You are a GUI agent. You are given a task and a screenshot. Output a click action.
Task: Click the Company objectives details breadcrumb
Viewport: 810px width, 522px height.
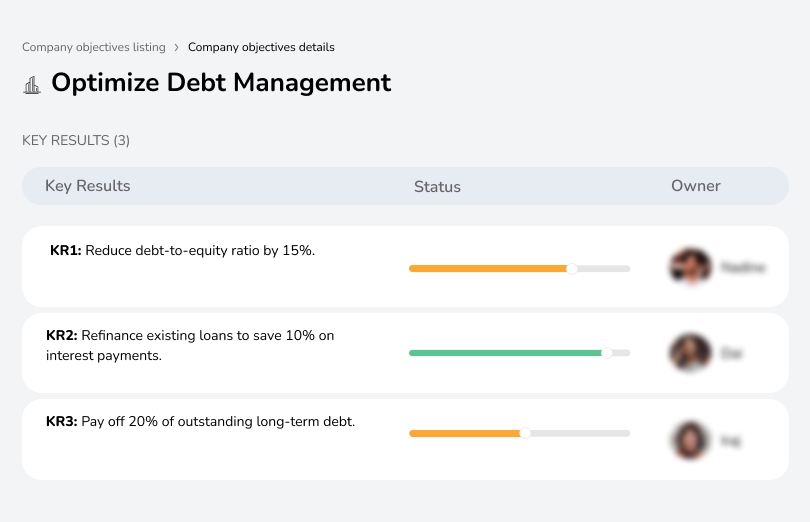point(261,47)
